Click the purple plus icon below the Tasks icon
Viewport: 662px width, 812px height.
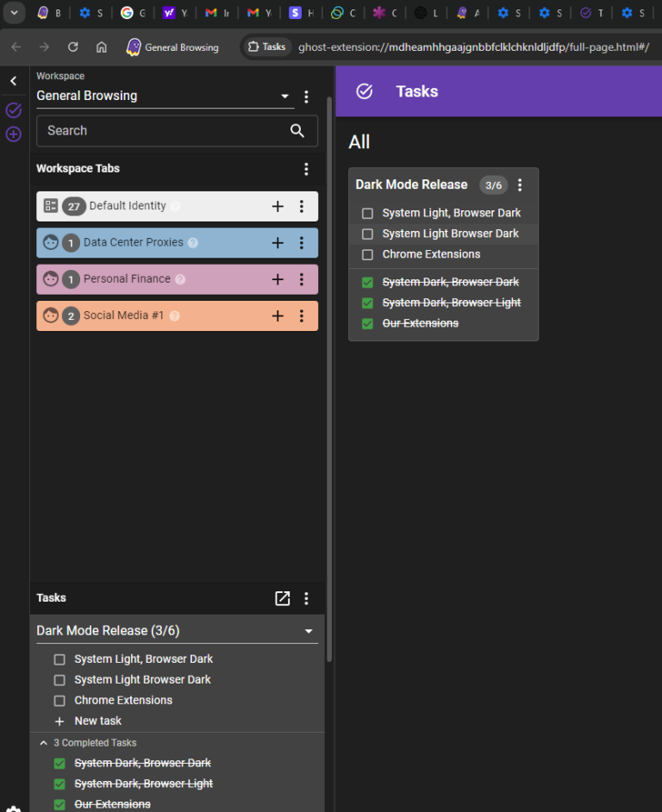12,134
